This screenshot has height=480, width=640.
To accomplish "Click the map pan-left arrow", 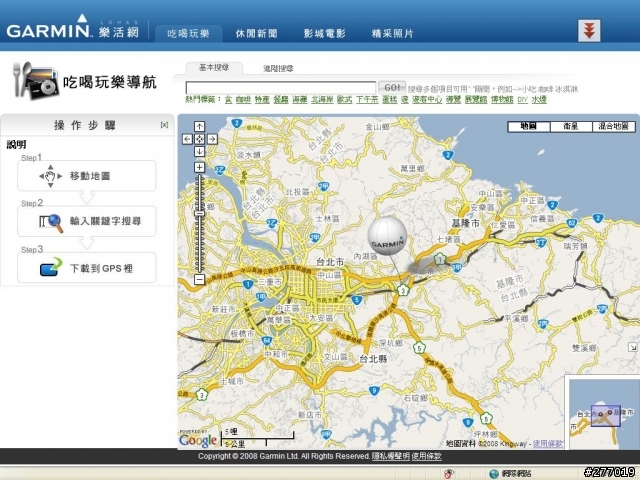I will (187, 139).
